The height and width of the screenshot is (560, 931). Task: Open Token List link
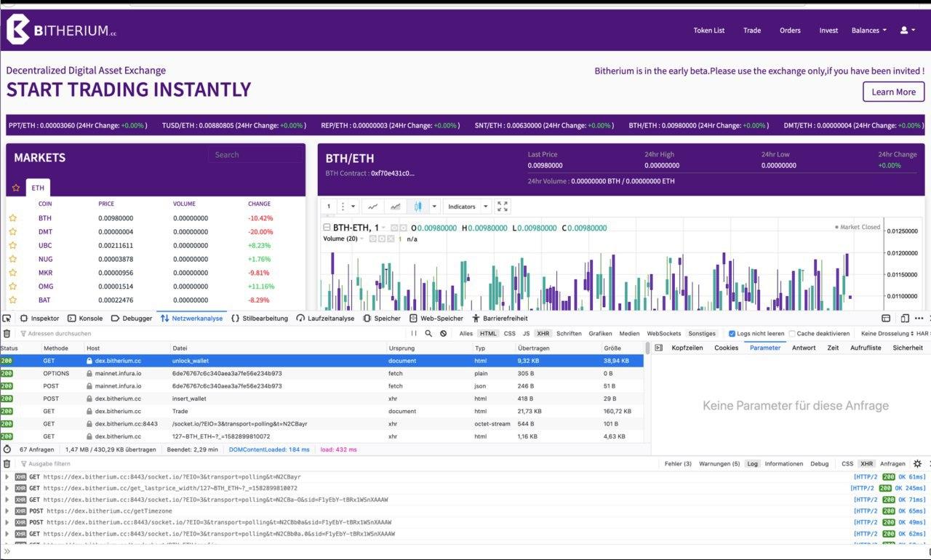[x=709, y=31]
